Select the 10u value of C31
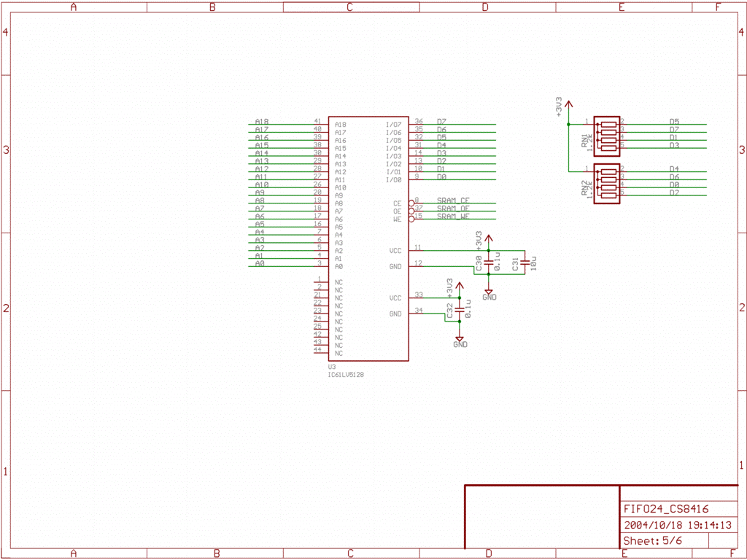 click(x=533, y=263)
